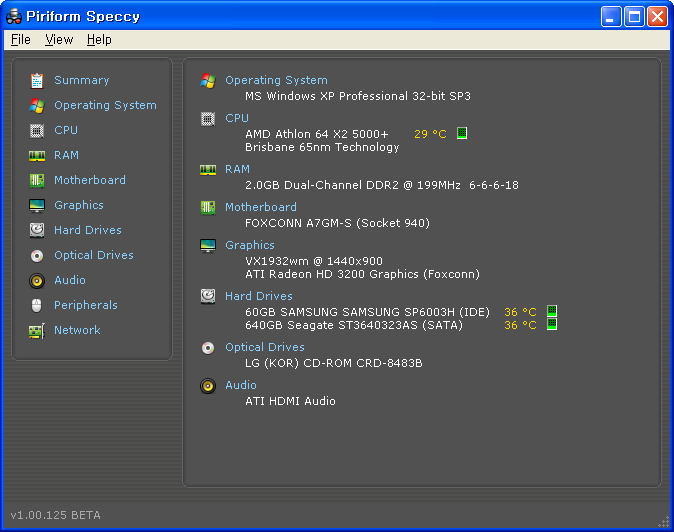Screen dimensions: 674x532
Task: Click the Optical Drives disc icon in sidebar
Action: point(37,256)
